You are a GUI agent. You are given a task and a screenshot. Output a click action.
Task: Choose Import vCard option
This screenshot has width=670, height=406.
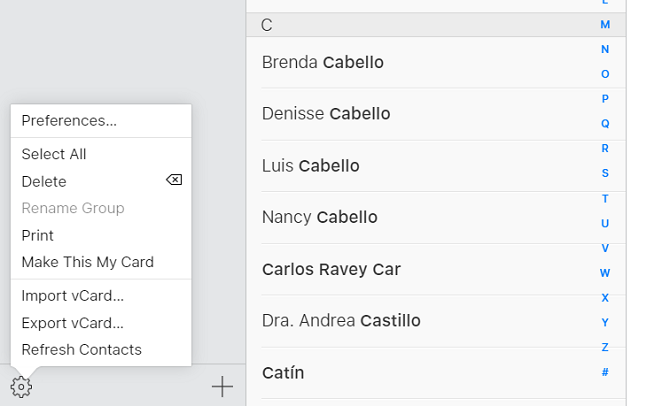click(73, 296)
